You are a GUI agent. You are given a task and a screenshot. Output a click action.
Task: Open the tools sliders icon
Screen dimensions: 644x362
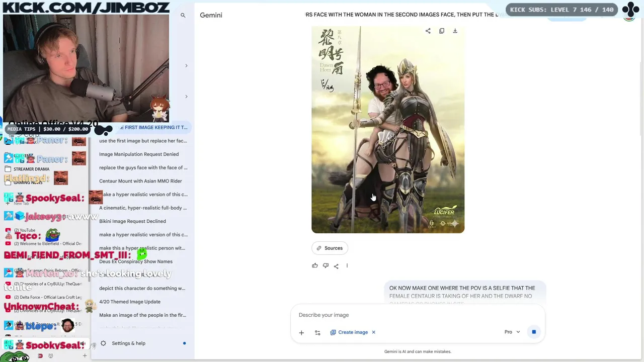(x=317, y=332)
